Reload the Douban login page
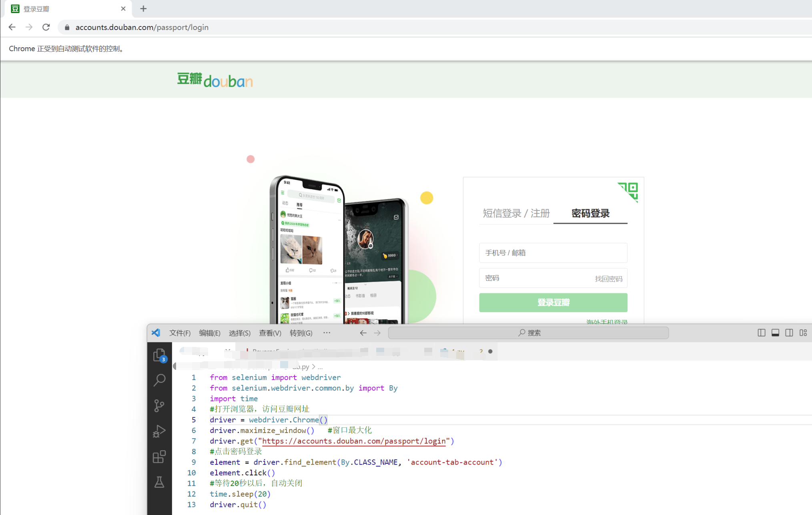812x515 pixels. 46,27
